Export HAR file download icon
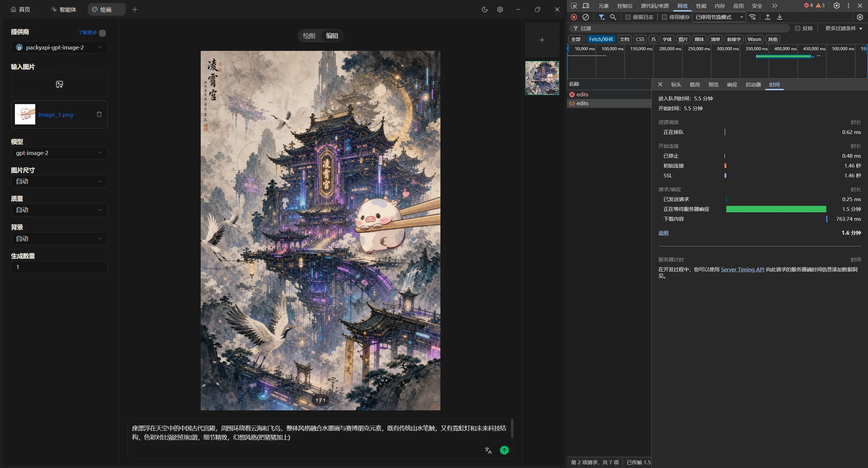 point(780,17)
